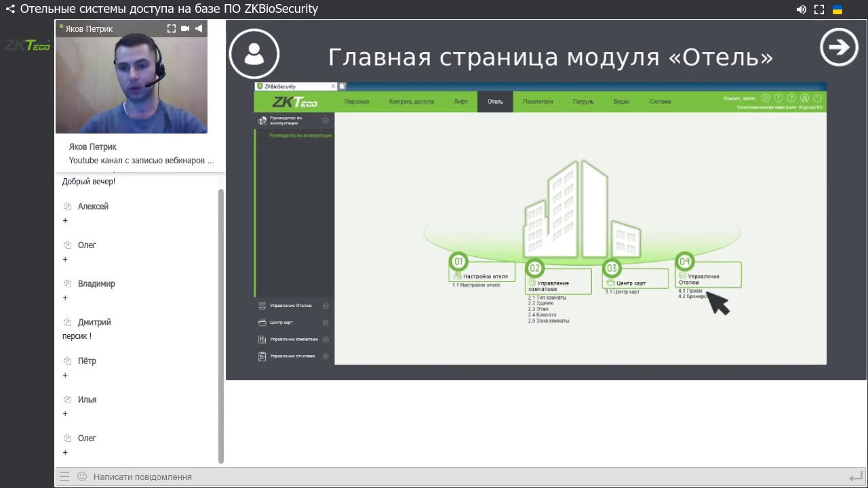Click the power logout icon in the green header

(817, 98)
